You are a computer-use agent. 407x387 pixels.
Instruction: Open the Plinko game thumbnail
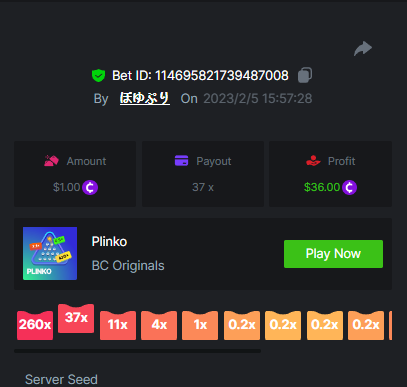50,253
